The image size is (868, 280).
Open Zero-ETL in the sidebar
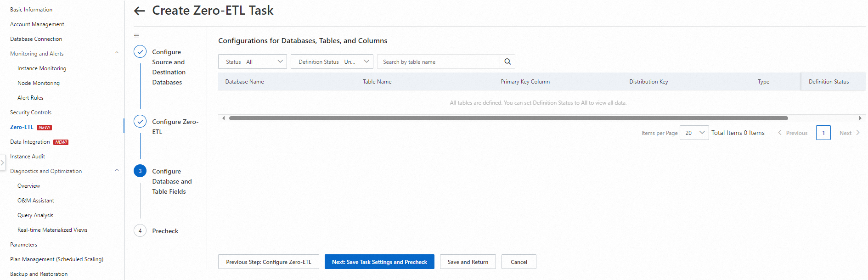[22, 127]
